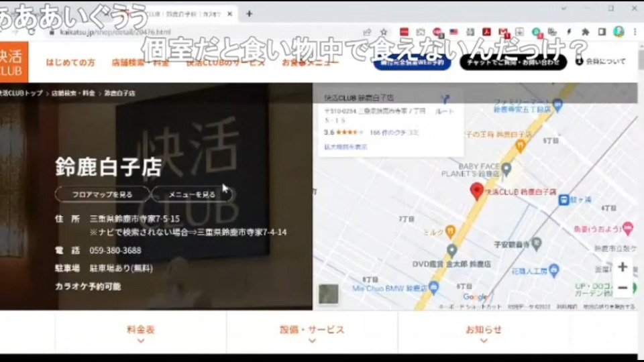Click the red pin for 快活CLUB 鈴鹿白子店

coord(476,191)
